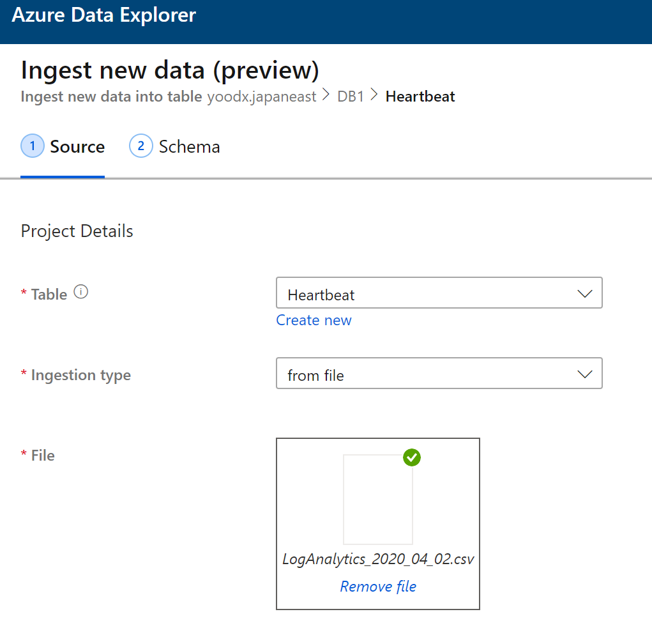Click the yoodx.japaneast breadcrumb
Viewport: 652px width, 644px height.
[x=262, y=96]
